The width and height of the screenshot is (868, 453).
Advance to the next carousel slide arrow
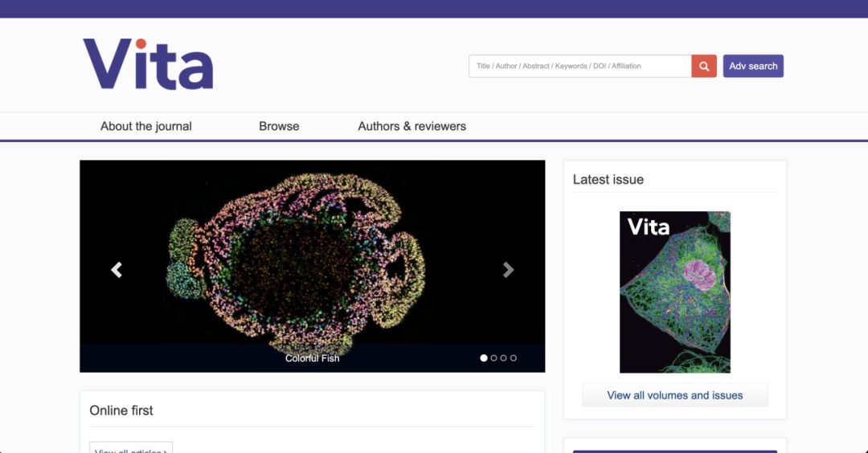coord(508,270)
